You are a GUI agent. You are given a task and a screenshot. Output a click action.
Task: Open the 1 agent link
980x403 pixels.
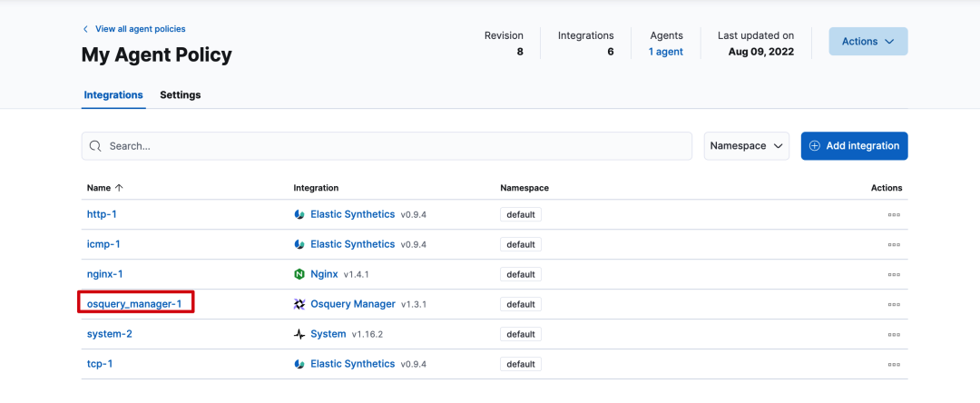(666, 52)
